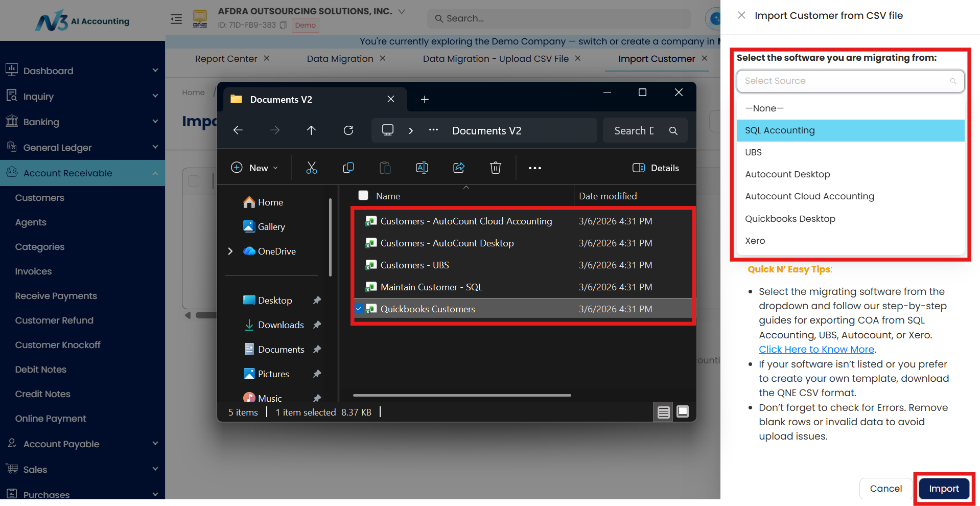Tick the table header checkbox behind dialog
The height and width of the screenshot is (506, 980).
point(194,181)
